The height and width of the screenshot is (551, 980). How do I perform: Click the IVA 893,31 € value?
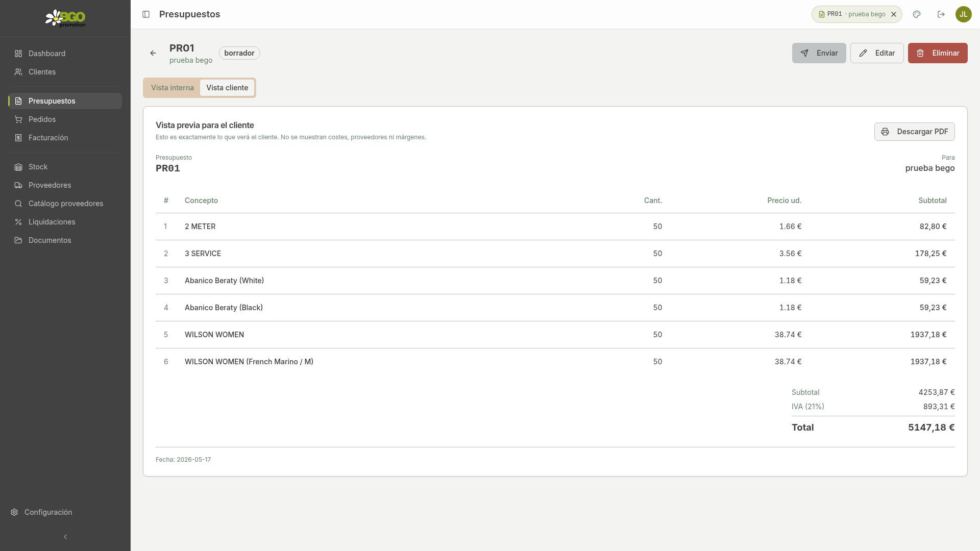(939, 407)
